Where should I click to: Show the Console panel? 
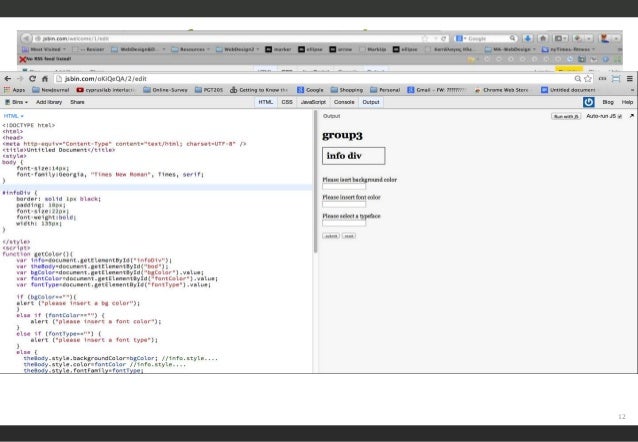pyautogui.click(x=344, y=102)
